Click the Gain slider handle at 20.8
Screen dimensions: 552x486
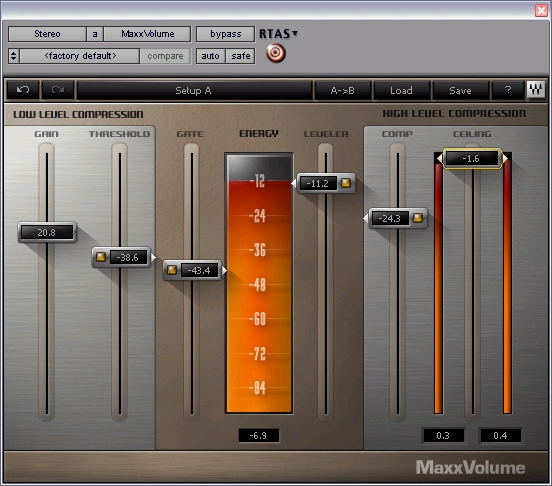47,232
